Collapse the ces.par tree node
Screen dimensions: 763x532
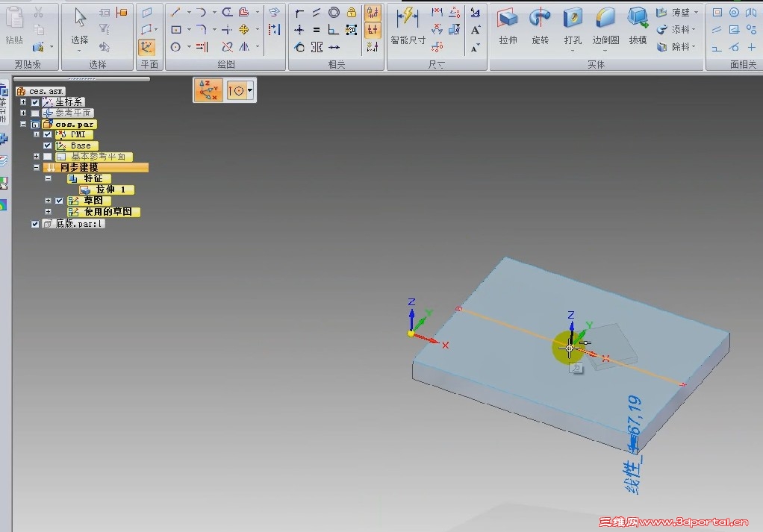[x=23, y=124]
